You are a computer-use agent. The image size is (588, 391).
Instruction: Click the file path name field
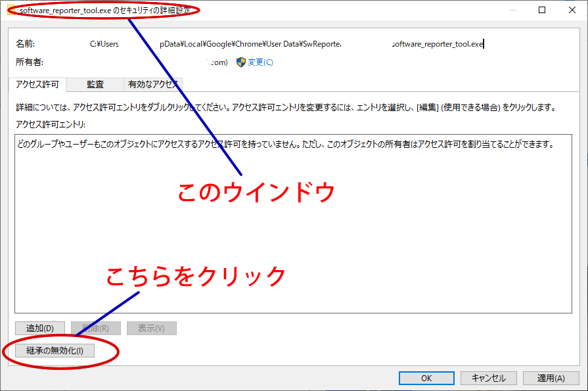pos(287,44)
